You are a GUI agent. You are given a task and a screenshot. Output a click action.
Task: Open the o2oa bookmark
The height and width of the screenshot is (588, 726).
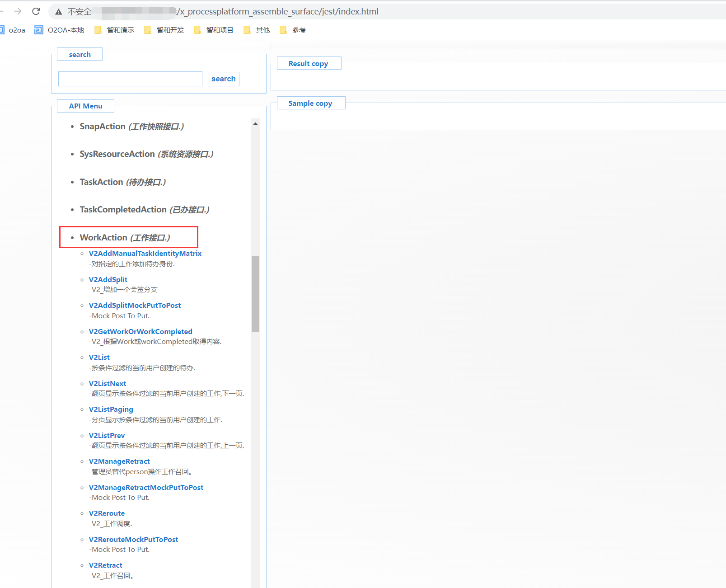13,30
